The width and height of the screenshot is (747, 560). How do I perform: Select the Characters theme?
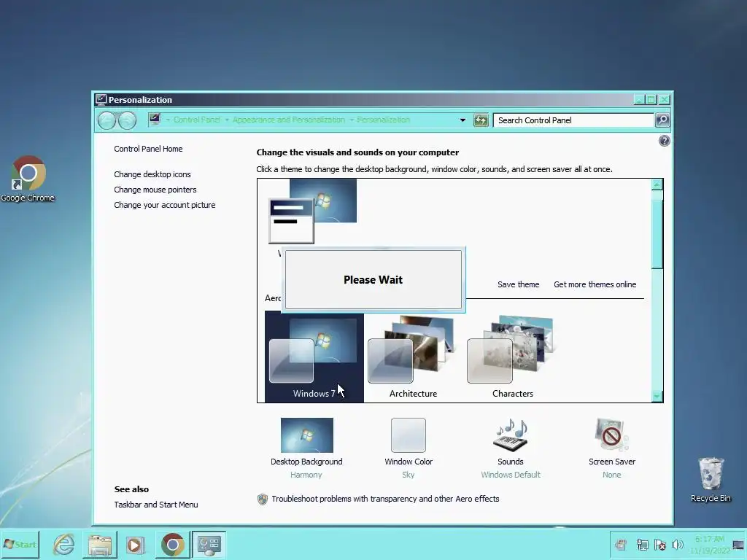click(513, 357)
